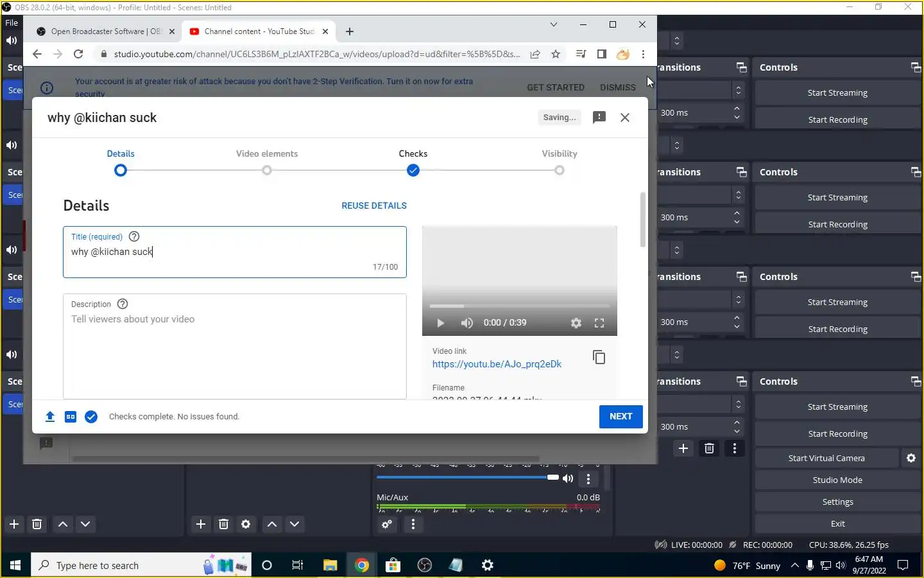Go to the Checks step
924x578 pixels.
pos(413,162)
